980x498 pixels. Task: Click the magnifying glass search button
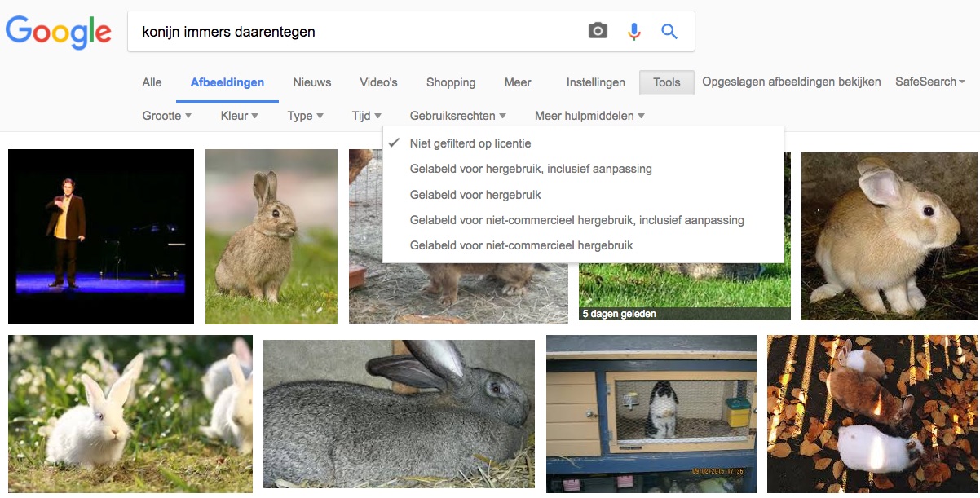coord(669,32)
